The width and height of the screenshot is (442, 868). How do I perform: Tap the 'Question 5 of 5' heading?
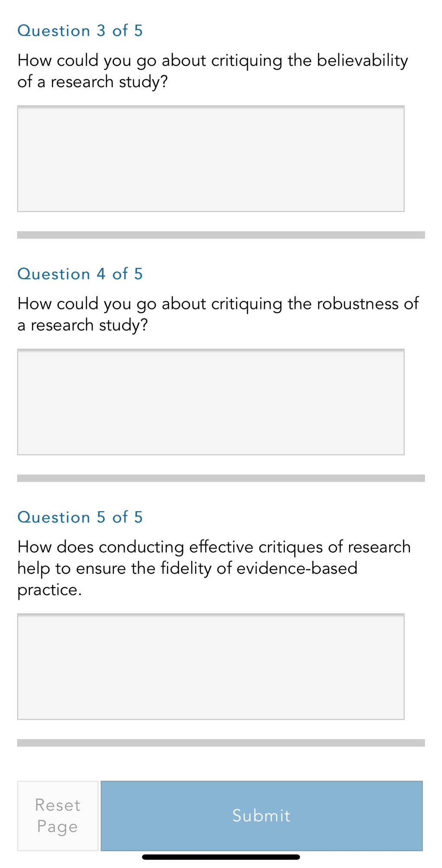coord(80,517)
